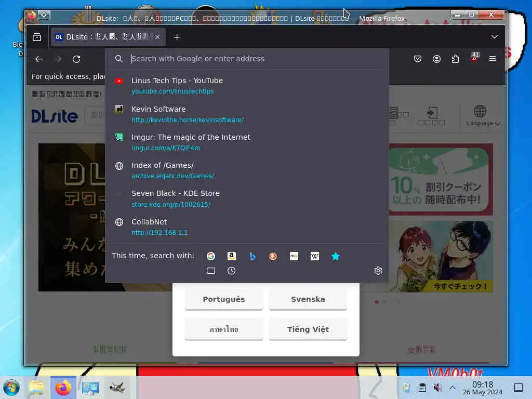Search bookmarks with star icon
532x399 pixels.
[336, 256]
